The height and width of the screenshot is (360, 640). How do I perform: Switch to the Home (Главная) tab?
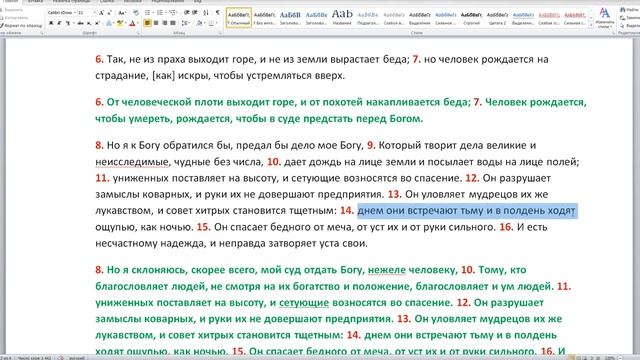tap(10, 1)
